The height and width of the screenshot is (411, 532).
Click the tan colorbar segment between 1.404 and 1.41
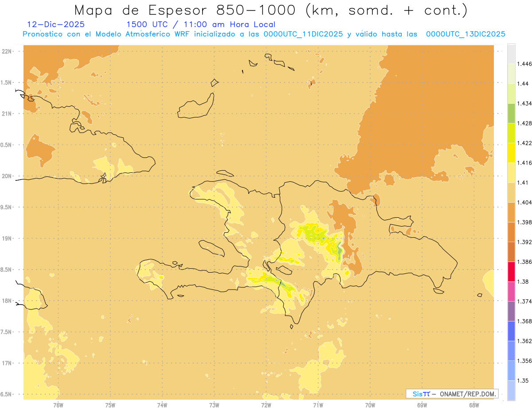[x=511, y=192]
